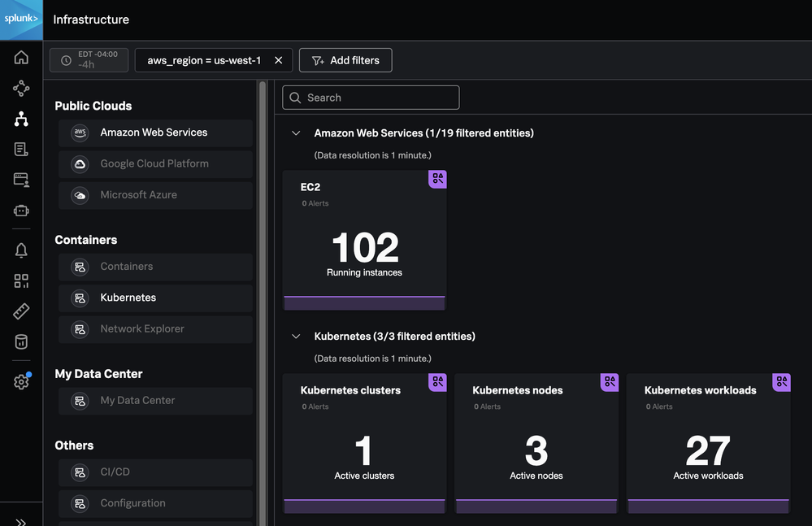Click the EC2 card's purple corner icon

pyautogui.click(x=437, y=179)
